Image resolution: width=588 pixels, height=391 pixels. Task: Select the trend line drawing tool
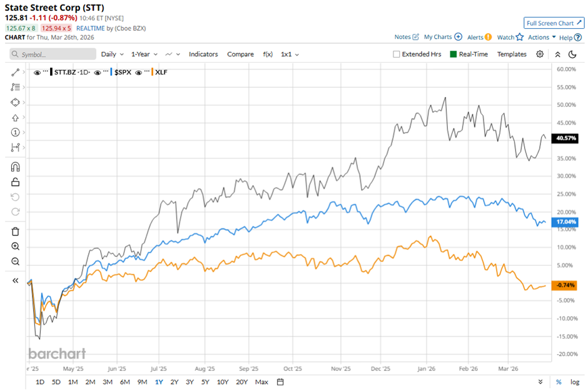[x=16, y=73]
